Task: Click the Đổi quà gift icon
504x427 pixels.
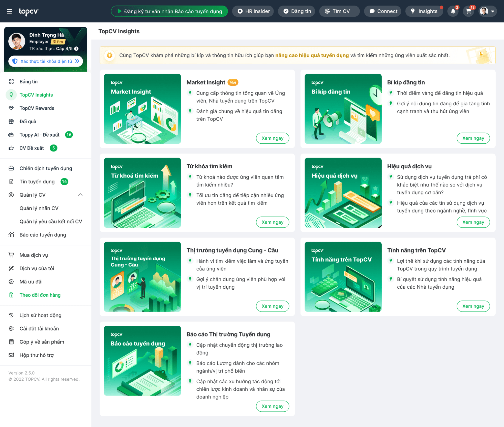Action: [11, 121]
